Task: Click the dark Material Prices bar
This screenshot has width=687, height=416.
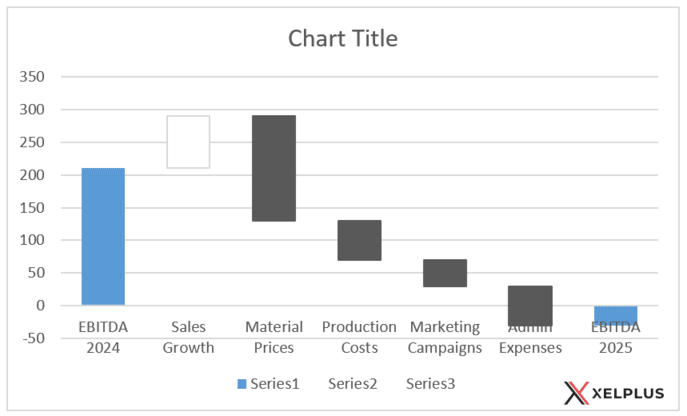Action: pyautogui.click(x=273, y=168)
